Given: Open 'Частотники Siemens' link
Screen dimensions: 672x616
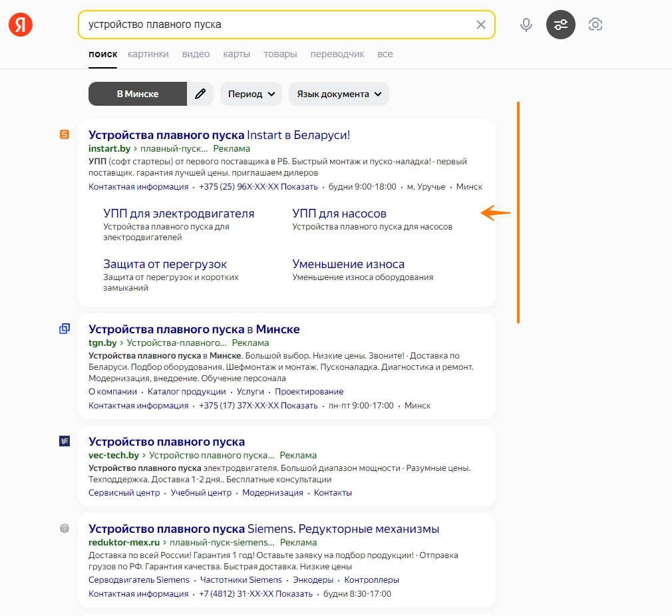Looking at the screenshot, I should (x=242, y=579).
